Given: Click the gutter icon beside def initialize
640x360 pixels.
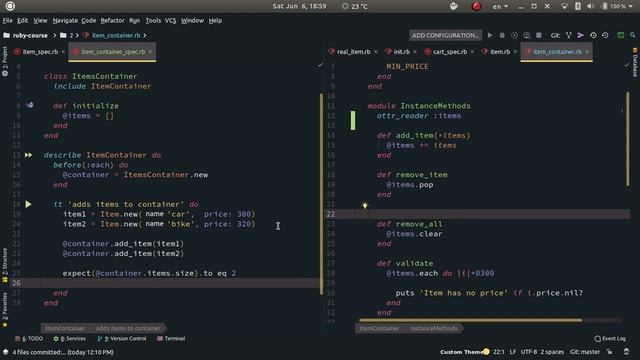Looking at the screenshot, I should tap(30, 105).
